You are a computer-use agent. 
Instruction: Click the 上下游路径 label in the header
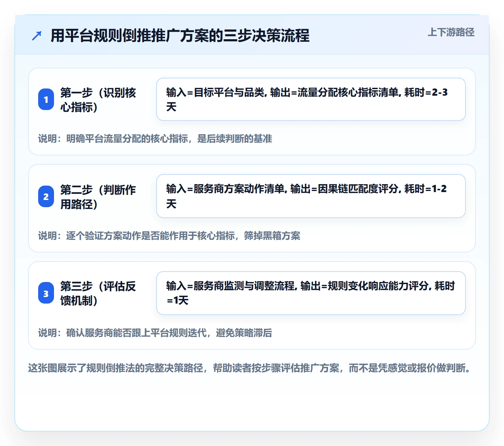click(451, 32)
